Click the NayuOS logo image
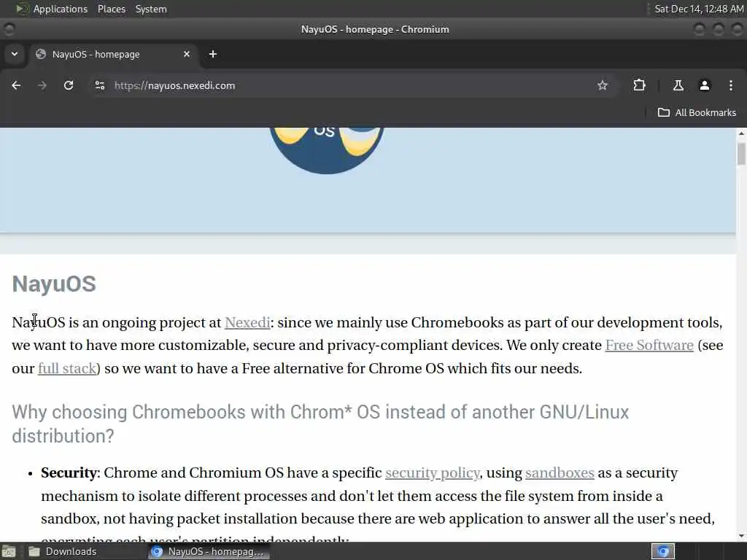The image size is (747, 560). click(327, 150)
